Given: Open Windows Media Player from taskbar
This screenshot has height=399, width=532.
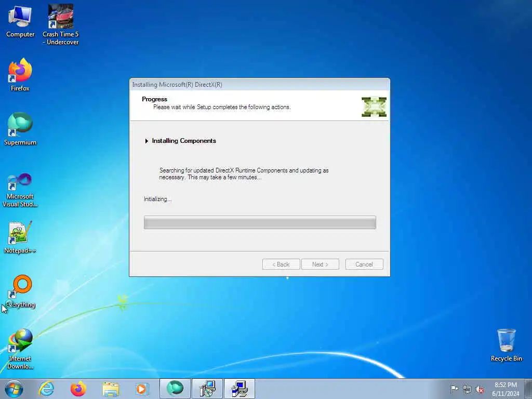Looking at the screenshot, I should (x=142, y=389).
